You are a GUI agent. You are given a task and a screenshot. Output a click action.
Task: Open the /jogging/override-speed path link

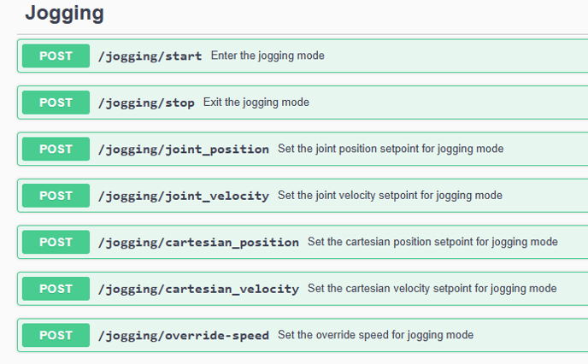tap(183, 335)
